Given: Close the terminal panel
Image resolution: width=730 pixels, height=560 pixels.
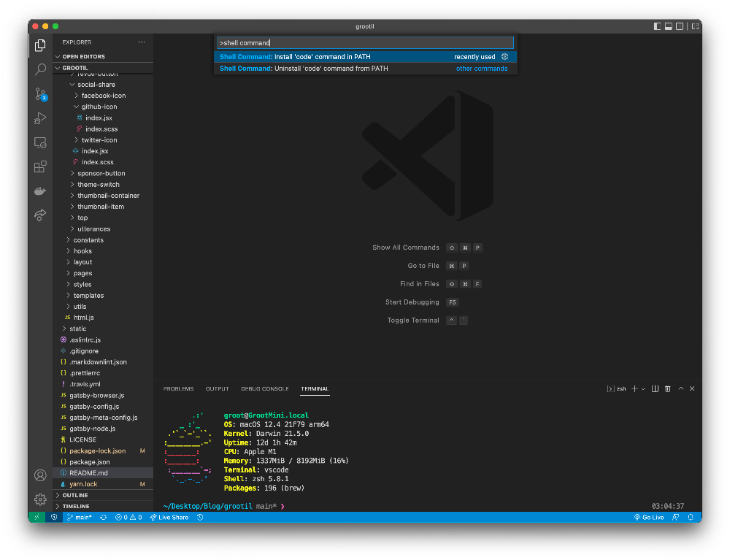Looking at the screenshot, I should coord(692,388).
